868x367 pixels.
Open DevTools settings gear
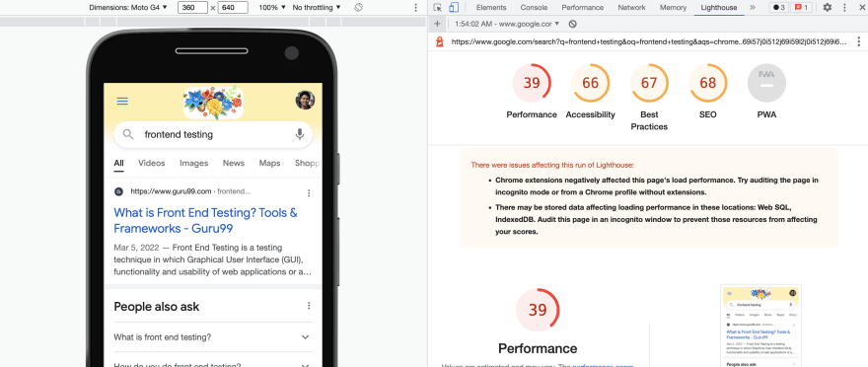[x=827, y=8]
